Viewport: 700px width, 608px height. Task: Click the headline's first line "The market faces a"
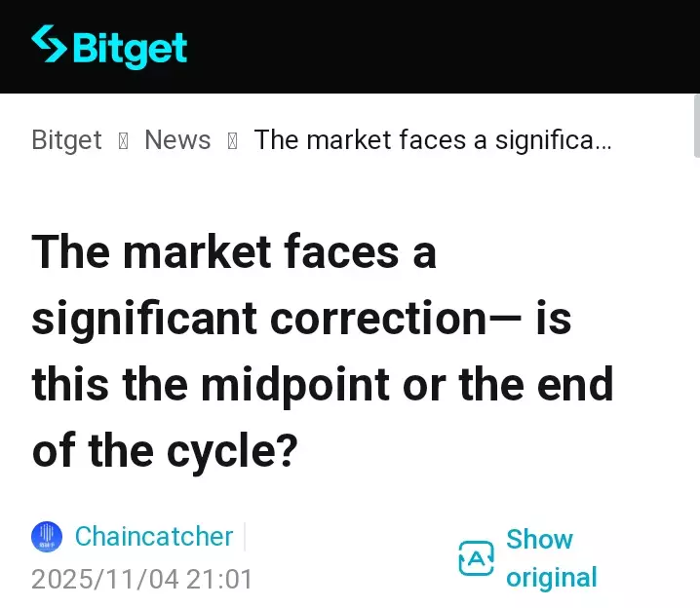[x=234, y=252]
